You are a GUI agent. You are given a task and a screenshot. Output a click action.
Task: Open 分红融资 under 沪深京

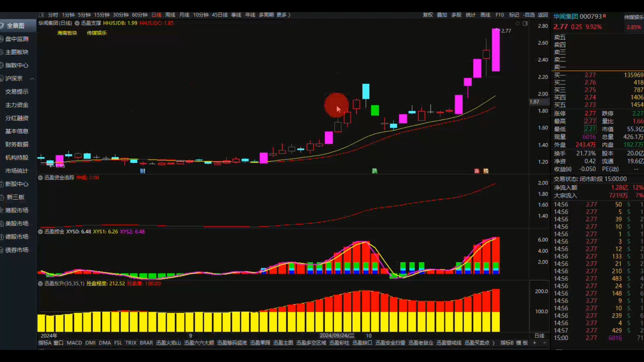17,118
